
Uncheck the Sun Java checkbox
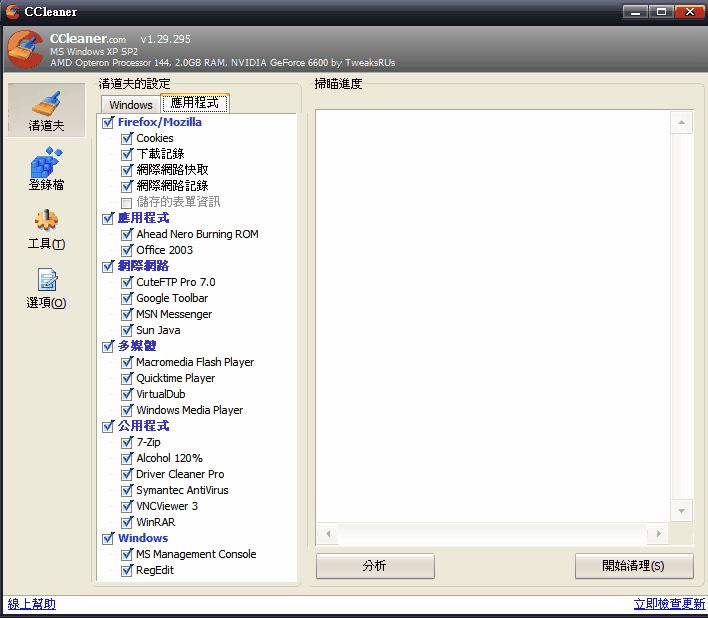click(127, 330)
